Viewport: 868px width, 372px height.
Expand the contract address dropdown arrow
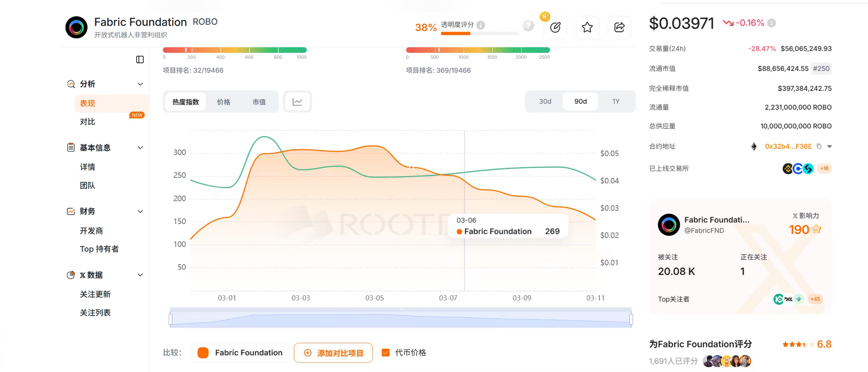coord(829,146)
